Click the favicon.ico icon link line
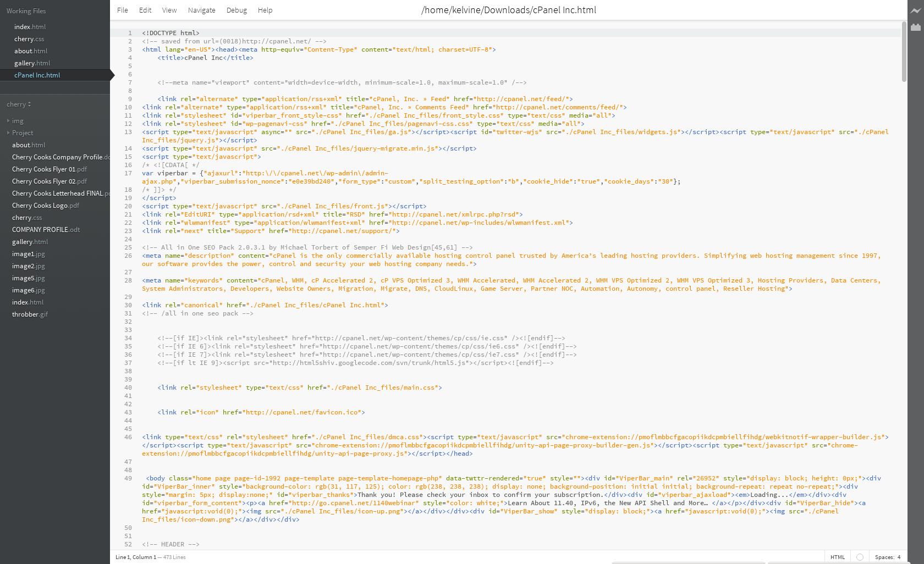The height and width of the screenshot is (564, 924). click(261, 412)
